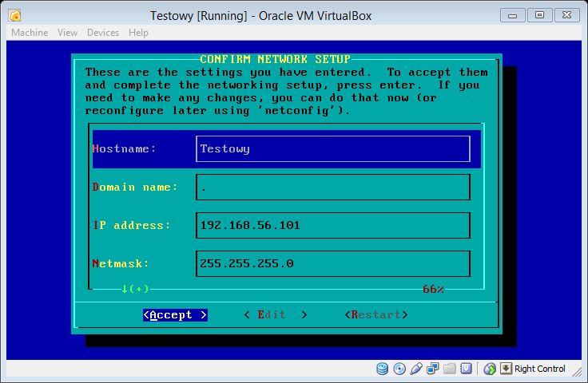Close the Testowy VirtualBox window
The height and width of the screenshot is (383, 588).
click(x=567, y=15)
